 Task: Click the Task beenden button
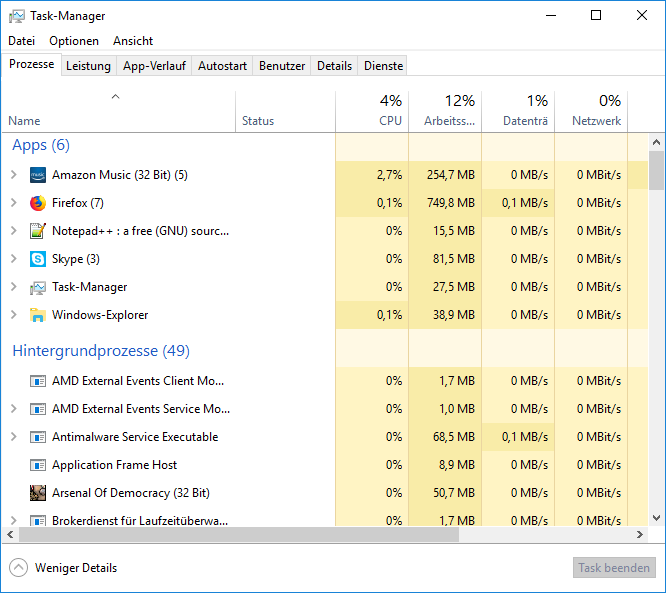click(614, 568)
